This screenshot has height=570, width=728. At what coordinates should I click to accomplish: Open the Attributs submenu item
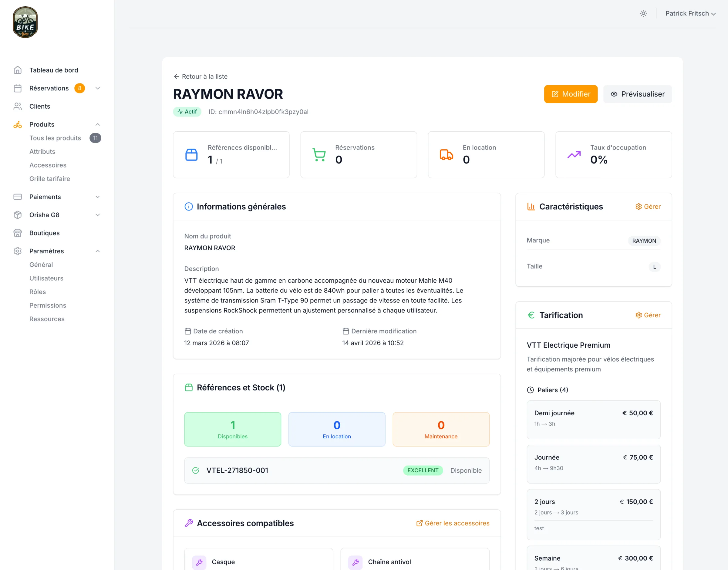click(42, 151)
